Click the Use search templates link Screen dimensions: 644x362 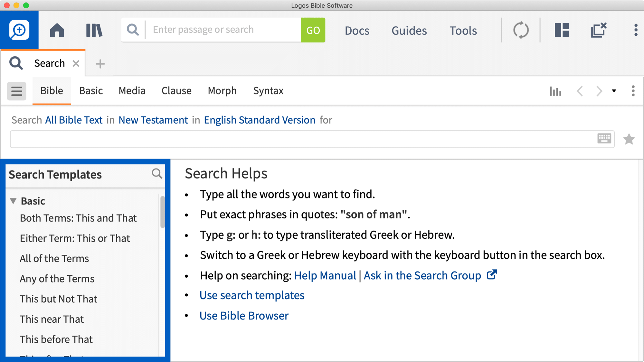(x=252, y=295)
